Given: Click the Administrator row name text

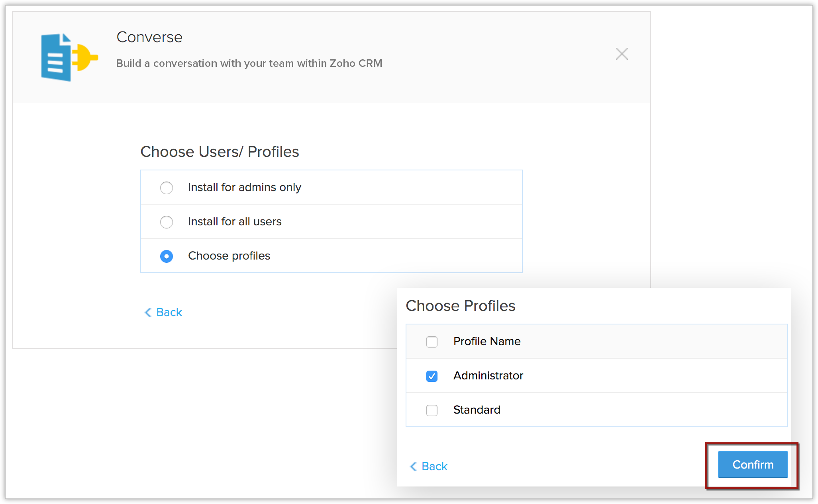Looking at the screenshot, I should (x=488, y=375).
